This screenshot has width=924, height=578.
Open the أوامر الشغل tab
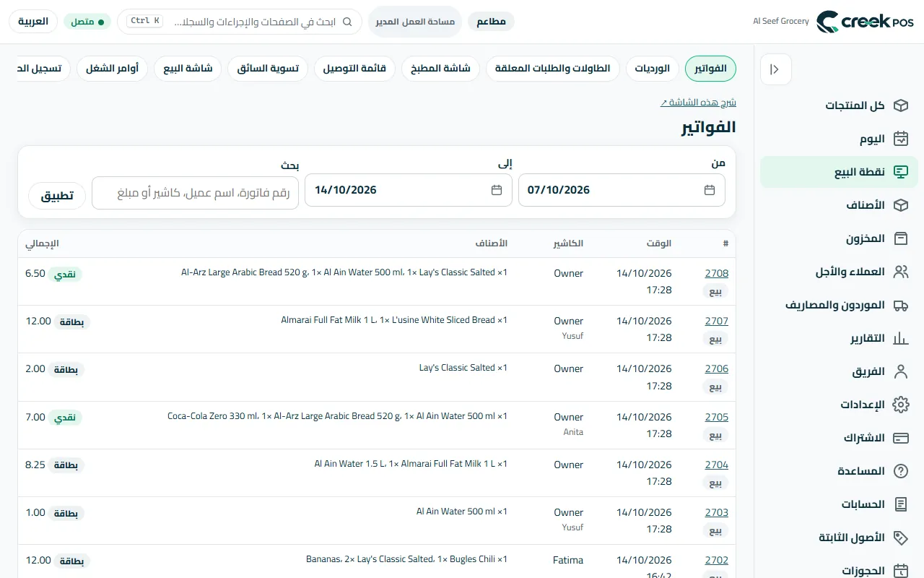coord(112,69)
